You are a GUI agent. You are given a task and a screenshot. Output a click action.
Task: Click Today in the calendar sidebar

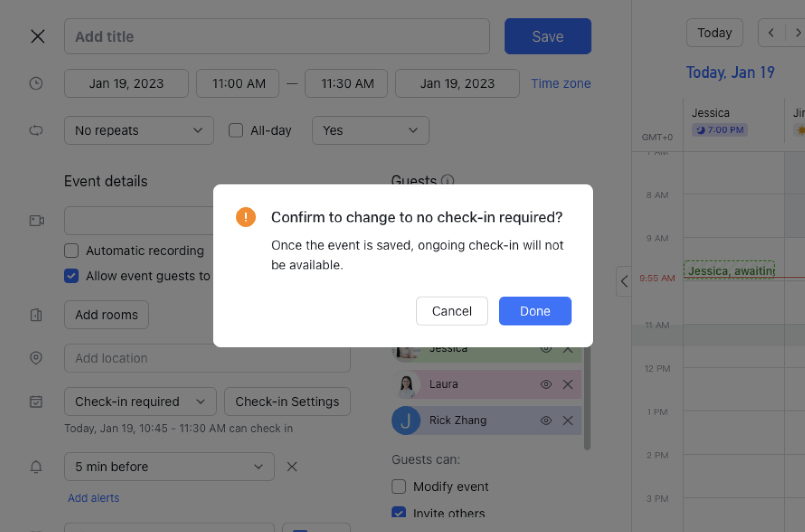[x=714, y=33]
